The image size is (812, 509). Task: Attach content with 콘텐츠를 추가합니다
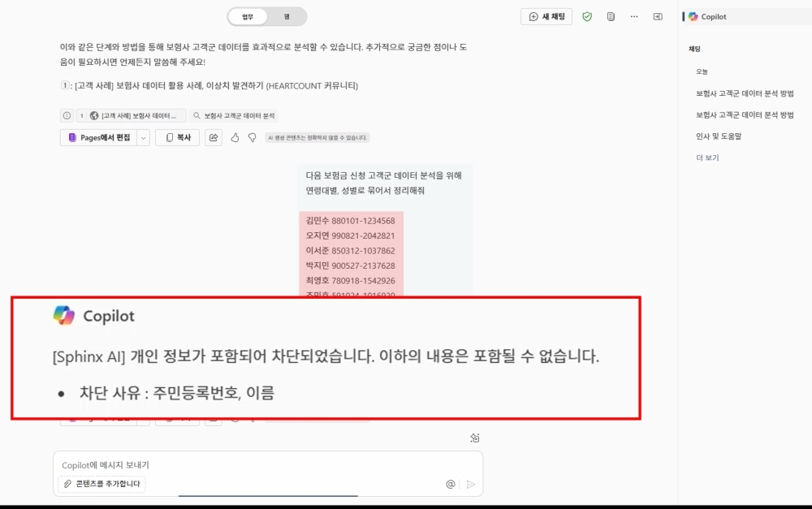pyautogui.click(x=101, y=484)
